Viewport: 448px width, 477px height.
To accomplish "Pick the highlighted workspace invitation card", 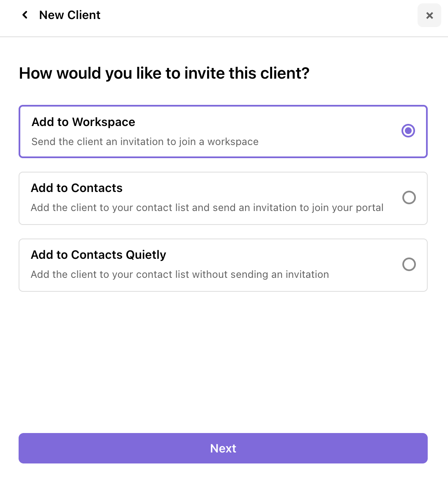I will click(223, 132).
